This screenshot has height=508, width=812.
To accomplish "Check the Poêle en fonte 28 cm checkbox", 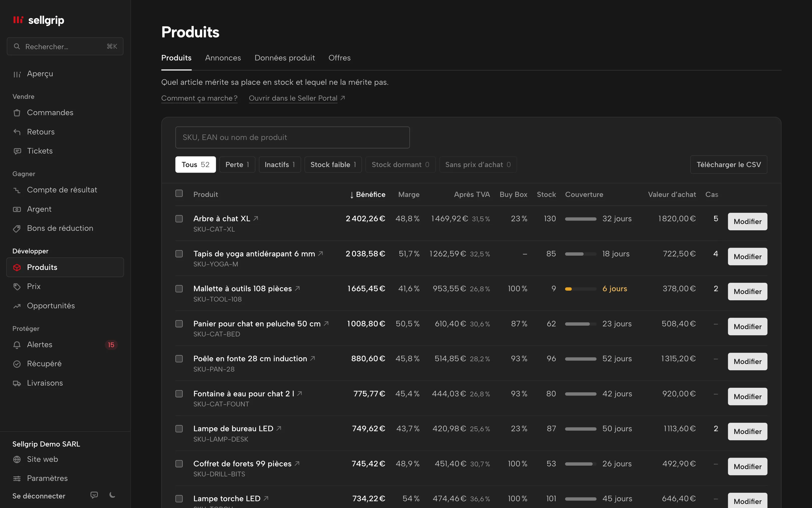I will (x=179, y=359).
